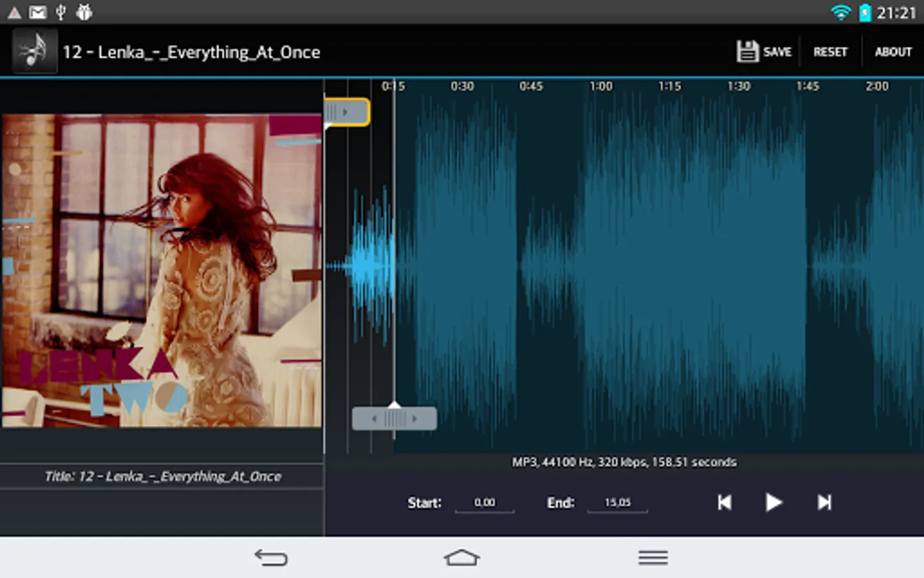The height and width of the screenshot is (578, 924).
Task: Skip to the end marker
Action: 825,502
